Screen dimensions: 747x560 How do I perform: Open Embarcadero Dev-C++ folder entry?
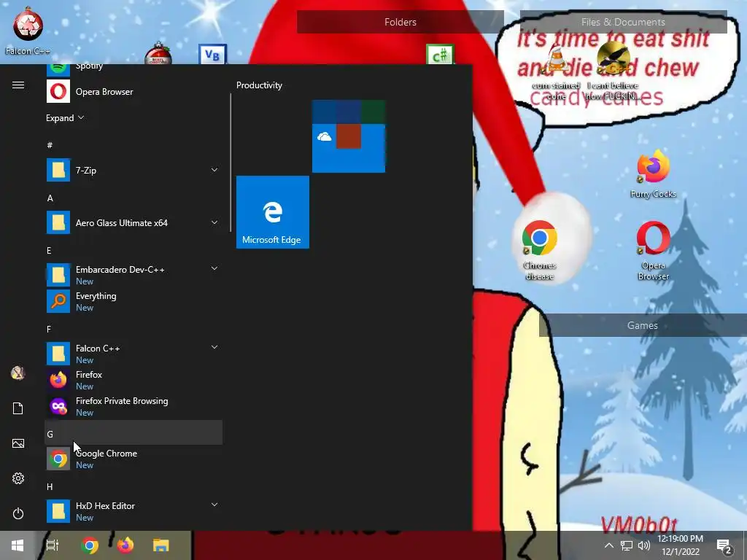tap(133, 275)
